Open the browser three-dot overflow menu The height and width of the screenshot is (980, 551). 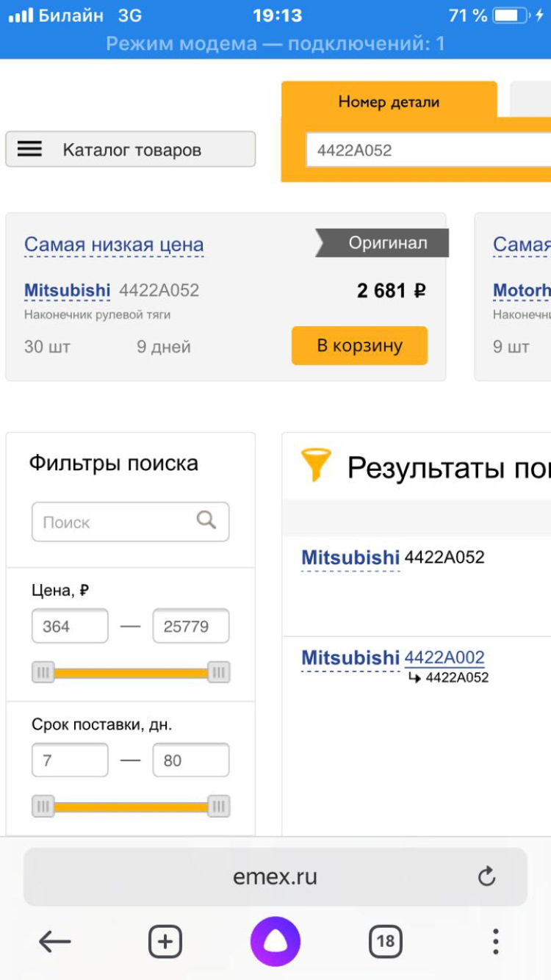click(x=496, y=940)
